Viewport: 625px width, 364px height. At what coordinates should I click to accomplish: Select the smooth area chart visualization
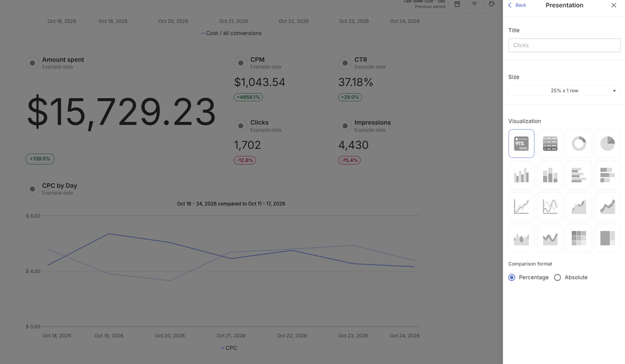[521, 238]
